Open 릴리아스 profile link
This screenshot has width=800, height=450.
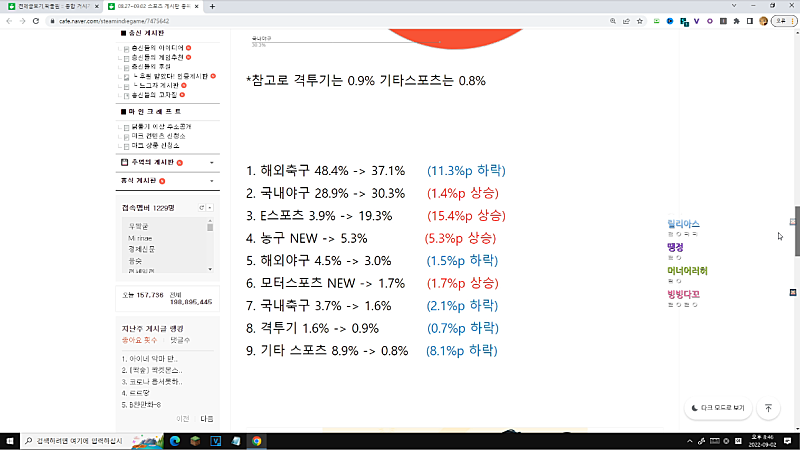683,224
